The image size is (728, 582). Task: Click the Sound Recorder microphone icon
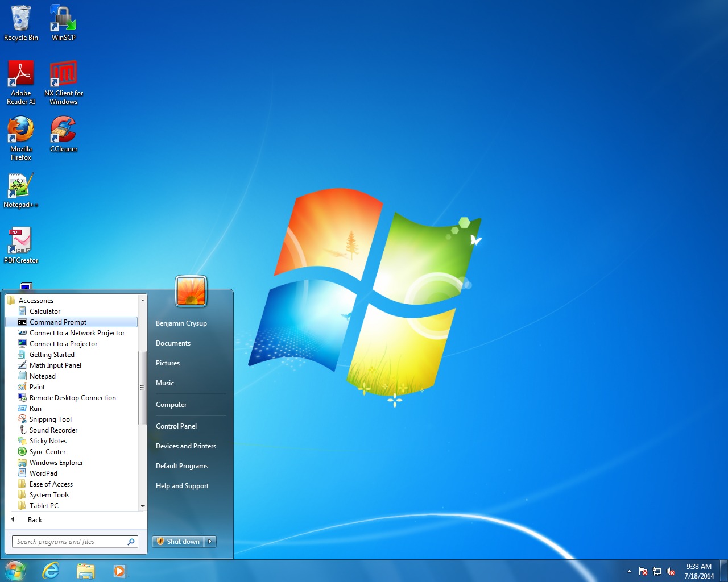[x=22, y=430]
